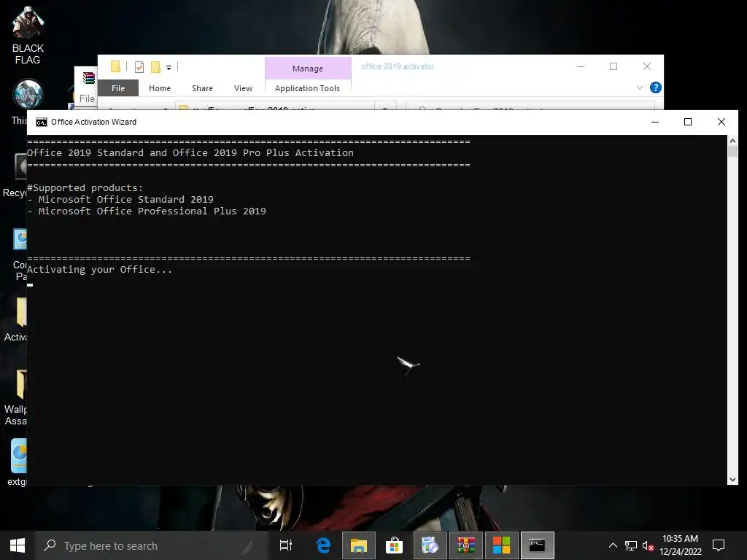This screenshot has width=747, height=560.
Task: Close the office 2019 activator Explorer window
Action: click(x=647, y=66)
